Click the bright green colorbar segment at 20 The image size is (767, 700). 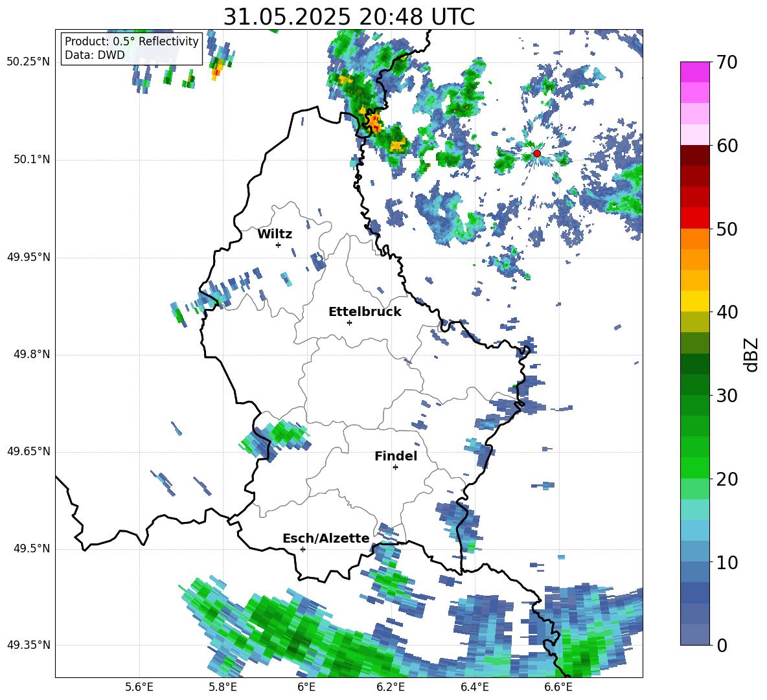(x=694, y=468)
